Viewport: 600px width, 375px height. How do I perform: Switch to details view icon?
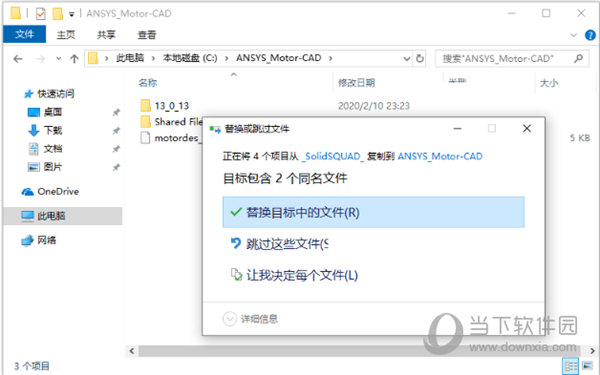point(571,366)
